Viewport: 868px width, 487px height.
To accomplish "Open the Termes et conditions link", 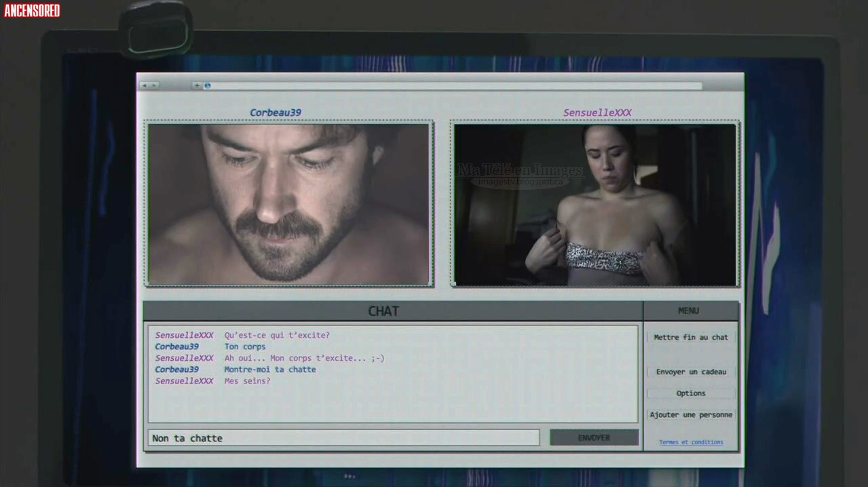I will click(691, 442).
